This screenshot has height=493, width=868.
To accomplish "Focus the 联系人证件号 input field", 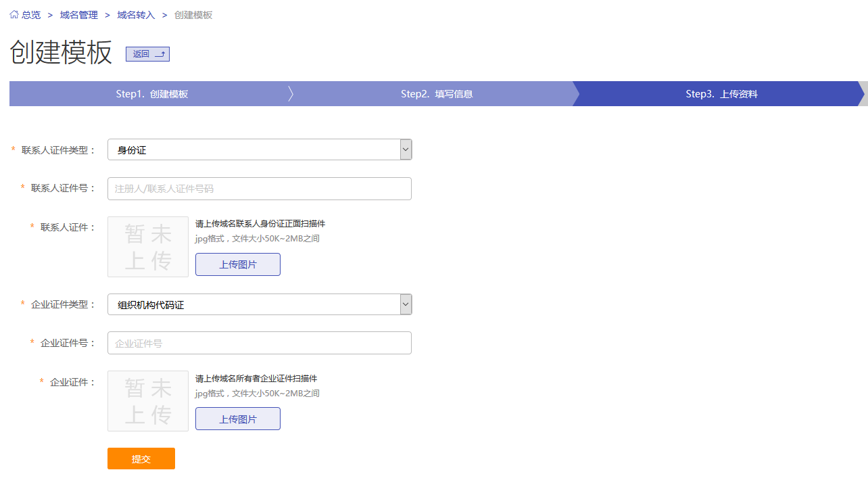I will point(260,189).
